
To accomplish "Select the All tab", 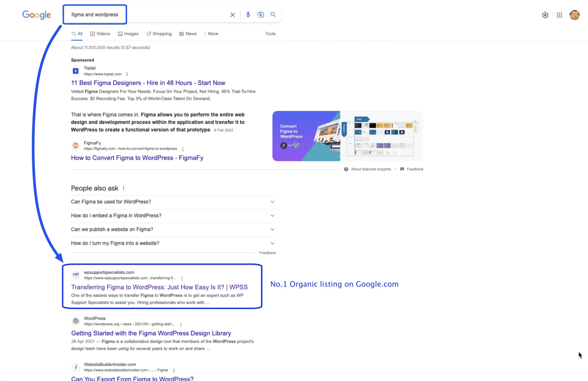I will point(77,34).
